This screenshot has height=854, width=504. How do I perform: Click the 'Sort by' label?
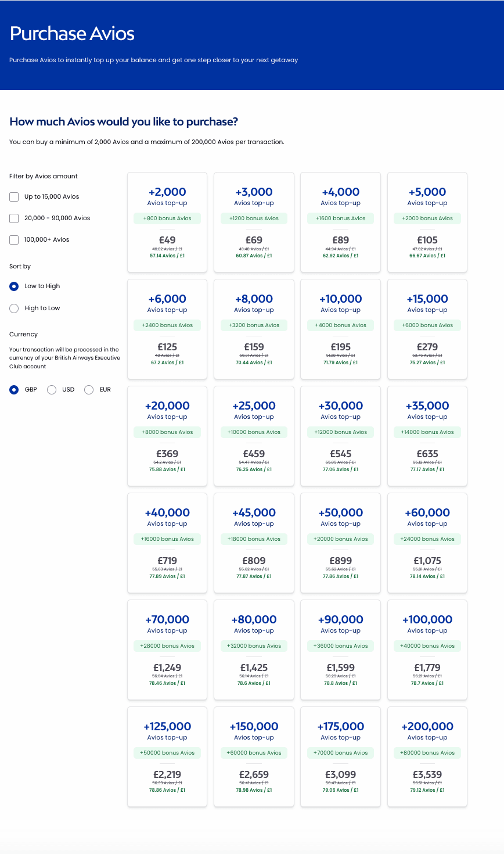click(20, 267)
